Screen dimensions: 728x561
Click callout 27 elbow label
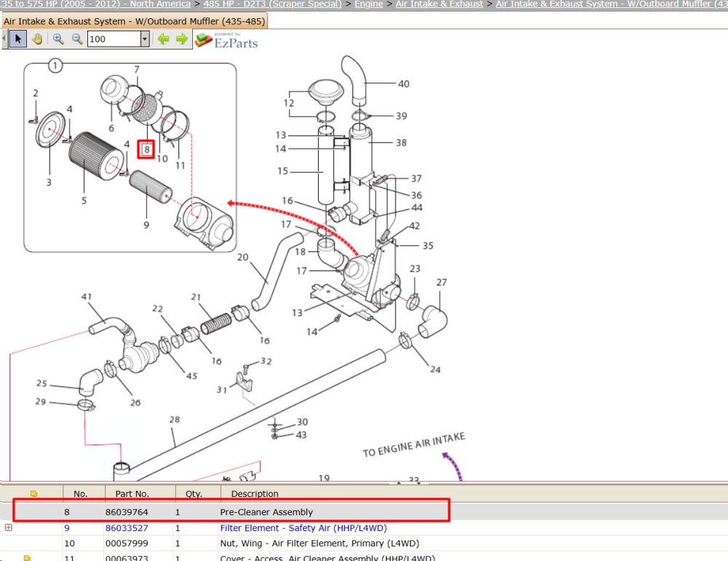coord(442,282)
